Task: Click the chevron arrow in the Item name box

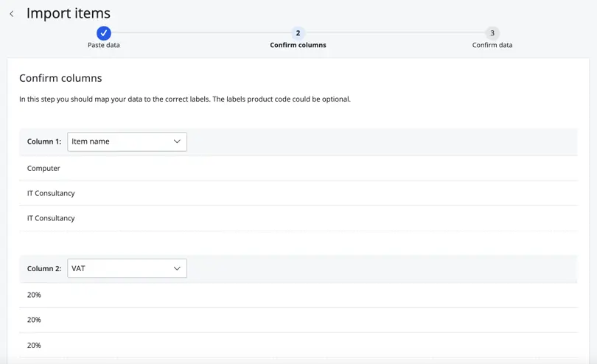Action: 177,141
